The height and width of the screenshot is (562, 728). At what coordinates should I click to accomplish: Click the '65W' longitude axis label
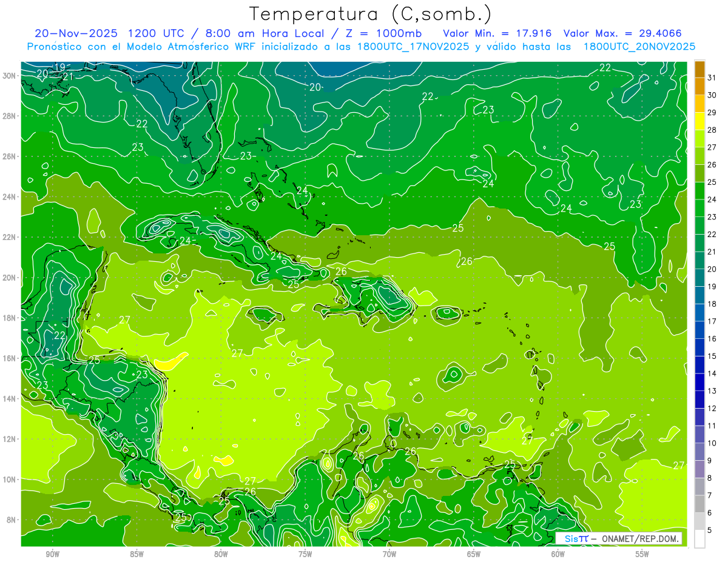[x=474, y=554]
